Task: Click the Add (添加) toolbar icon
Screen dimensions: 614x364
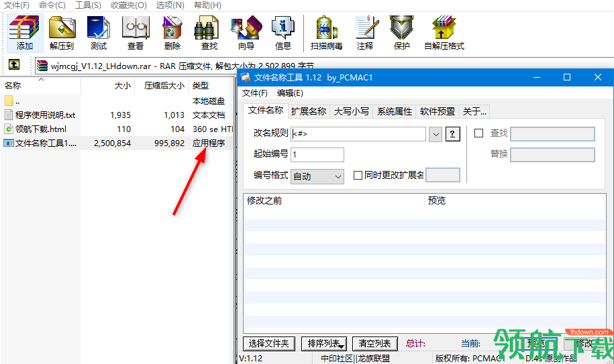Action: [25, 33]
